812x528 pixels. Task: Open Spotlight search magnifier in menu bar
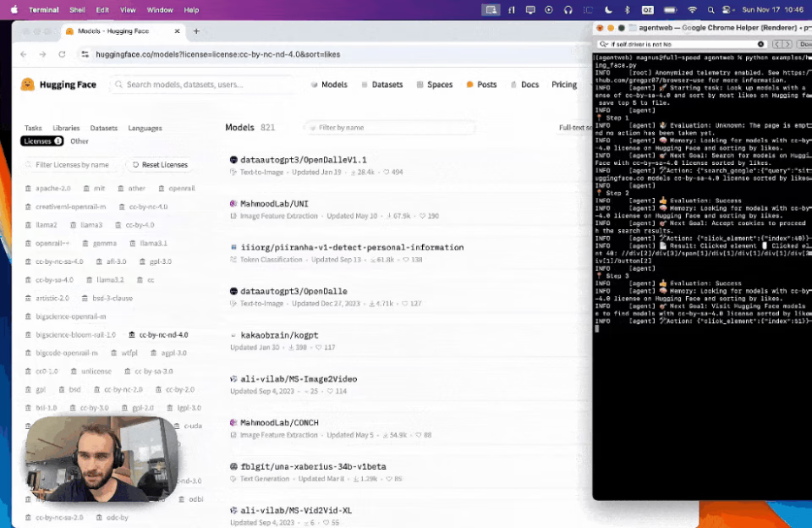[710, 9]
